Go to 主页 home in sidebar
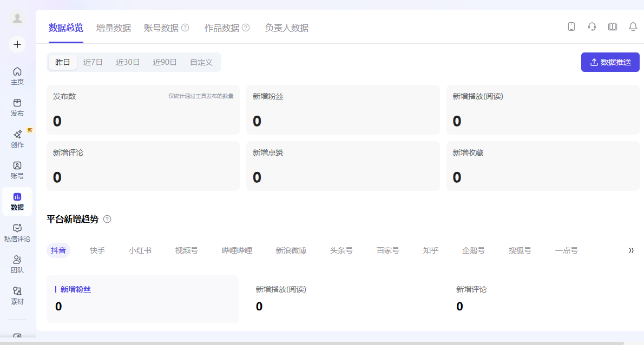 (x=17, y=76)
